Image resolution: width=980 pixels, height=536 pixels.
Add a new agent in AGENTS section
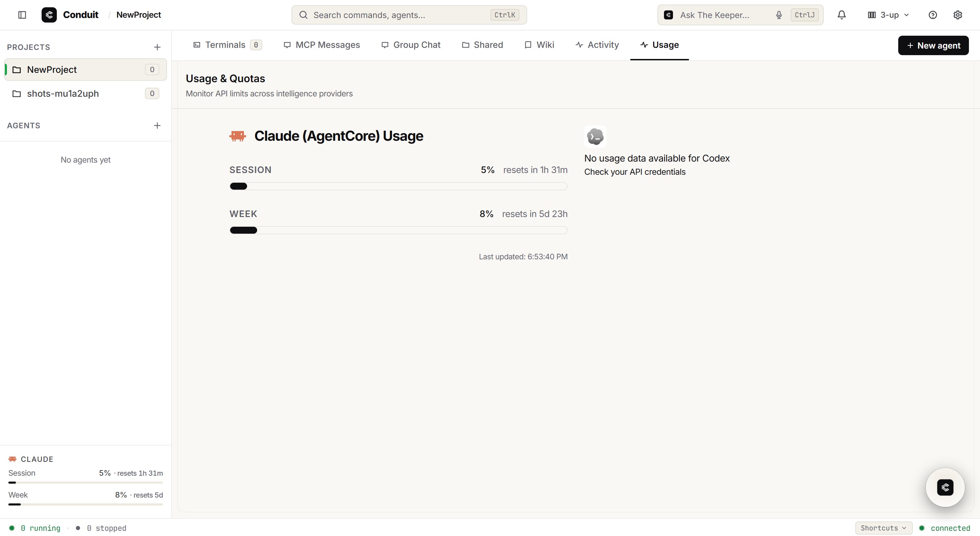(157, 126)
